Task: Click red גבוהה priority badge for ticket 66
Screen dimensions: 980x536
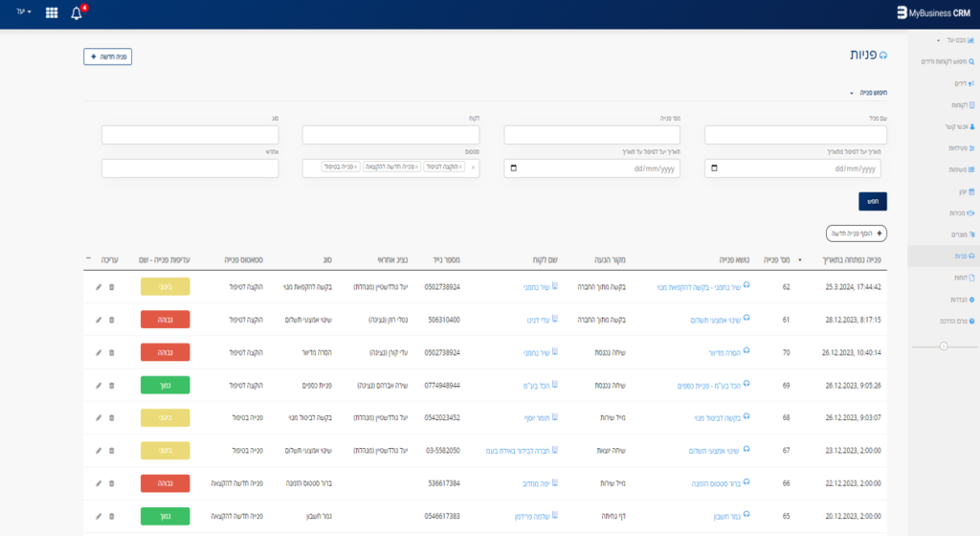Action: (165, 483)
